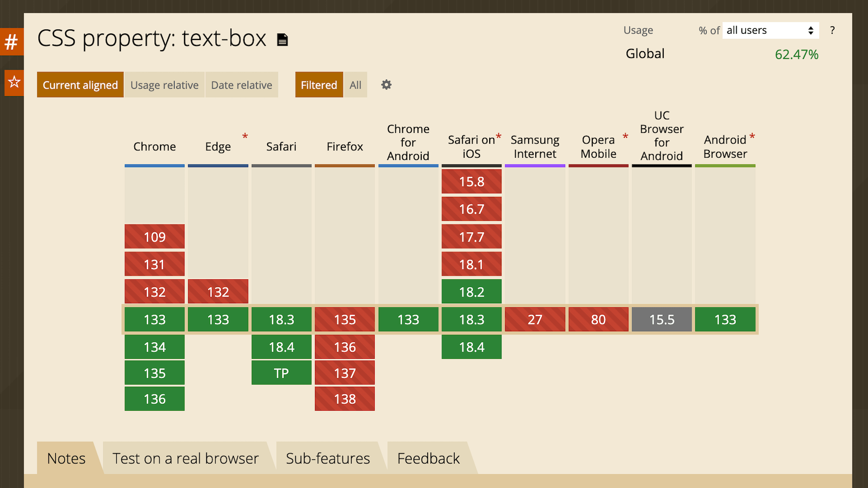Click the settings gear icon near tabs
The height and width of the screenshot is (488, 868).
(x=387, y=84)
